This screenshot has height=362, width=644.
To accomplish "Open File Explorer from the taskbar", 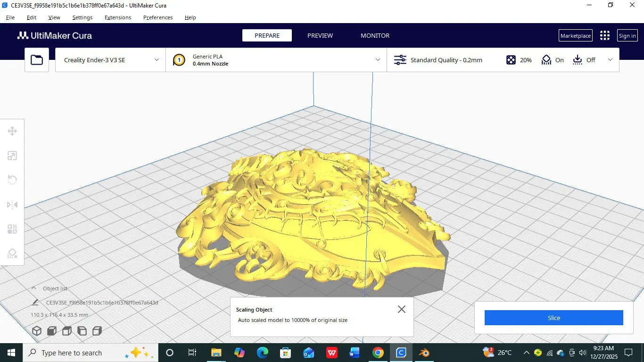I will pos(216,353).
